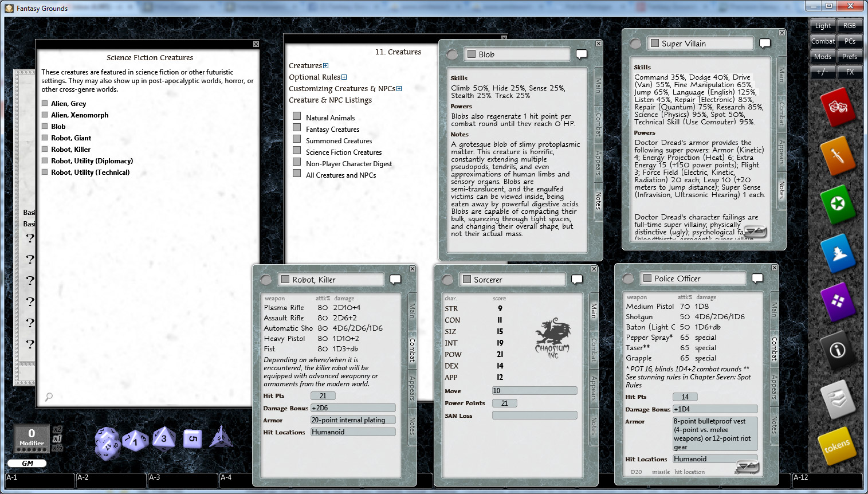868x494 pixels.
Task: Toggle the checkbox beside Robot, Killer entry
Action: (45, 149)
